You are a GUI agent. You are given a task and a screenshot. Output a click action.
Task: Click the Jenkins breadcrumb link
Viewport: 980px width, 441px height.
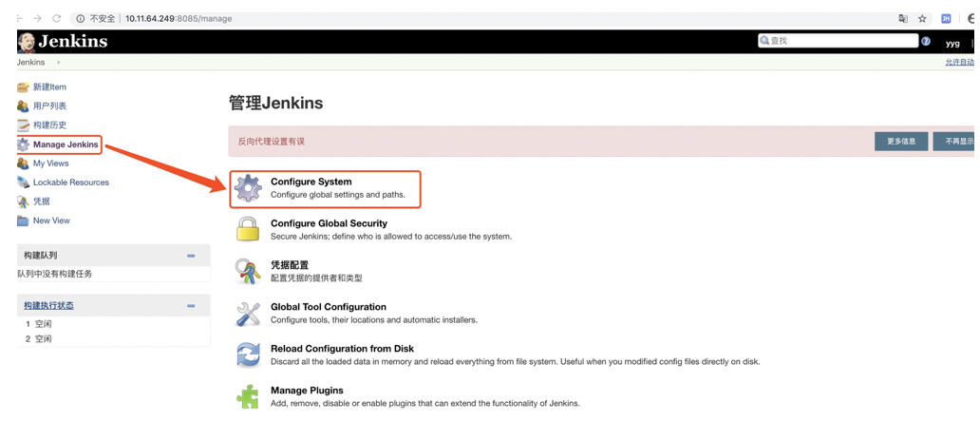point(30,63)
